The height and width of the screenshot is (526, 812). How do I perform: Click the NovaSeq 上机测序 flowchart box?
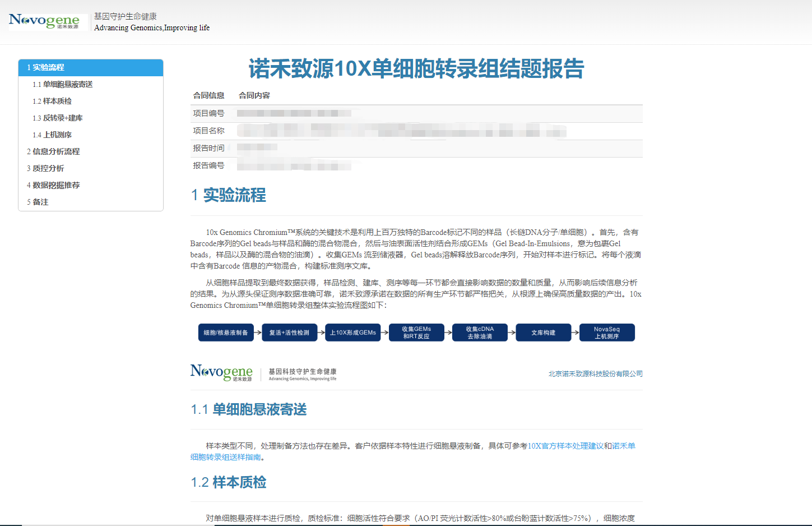click(607, 333)
